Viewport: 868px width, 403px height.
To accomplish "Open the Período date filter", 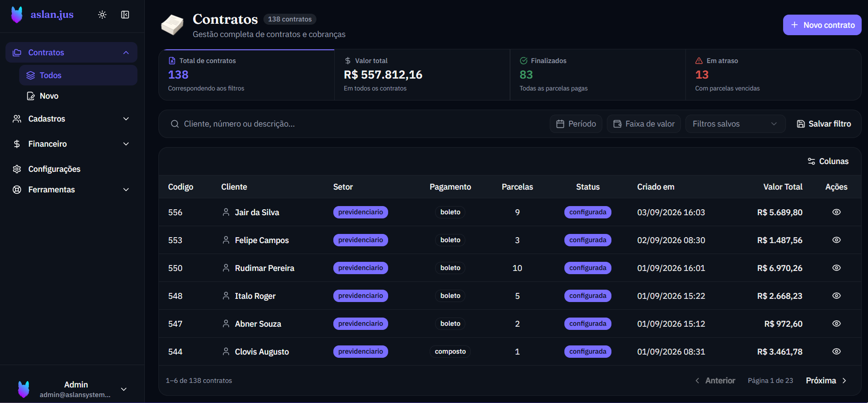I will 576,124.
